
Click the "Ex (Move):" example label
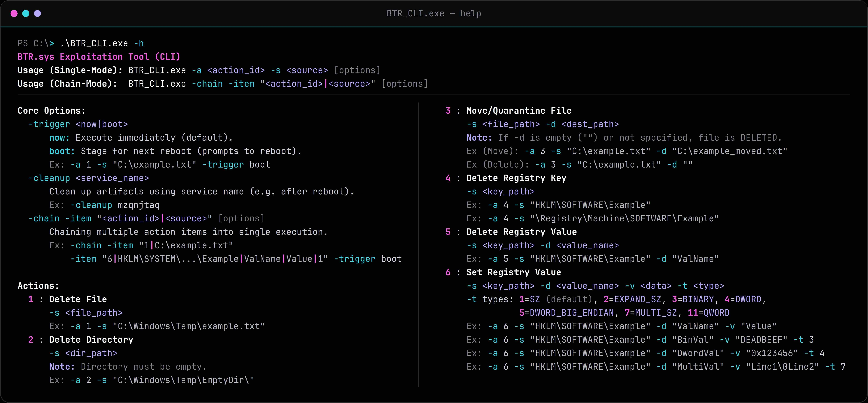coord(493,151)
